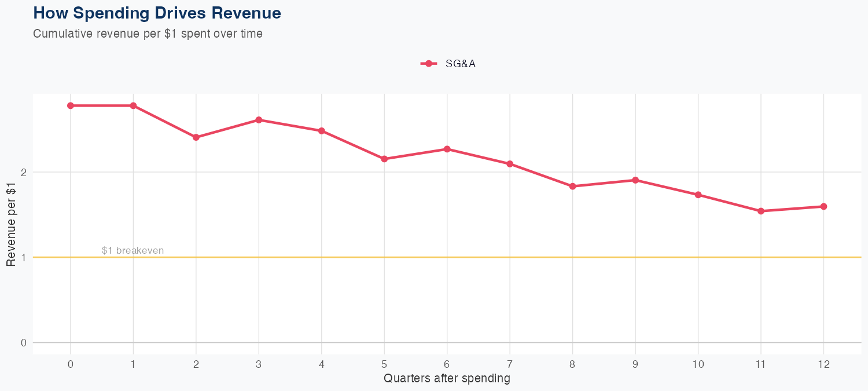
Task: Click the y-axis tick label 2
Action: [x=24, y=172]
